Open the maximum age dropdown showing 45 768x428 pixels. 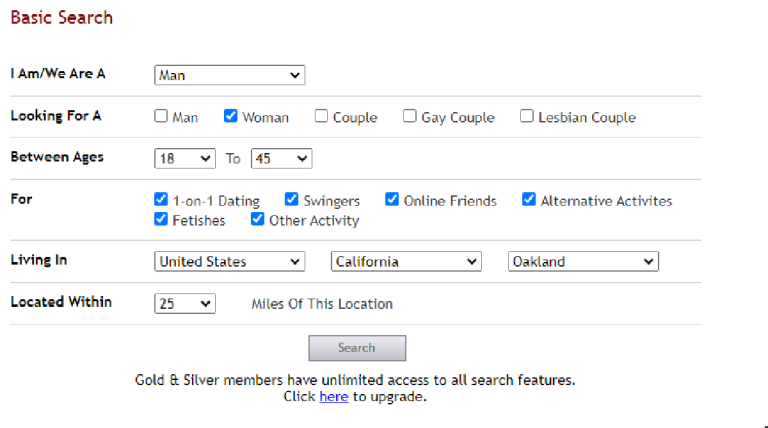(282, 159)
